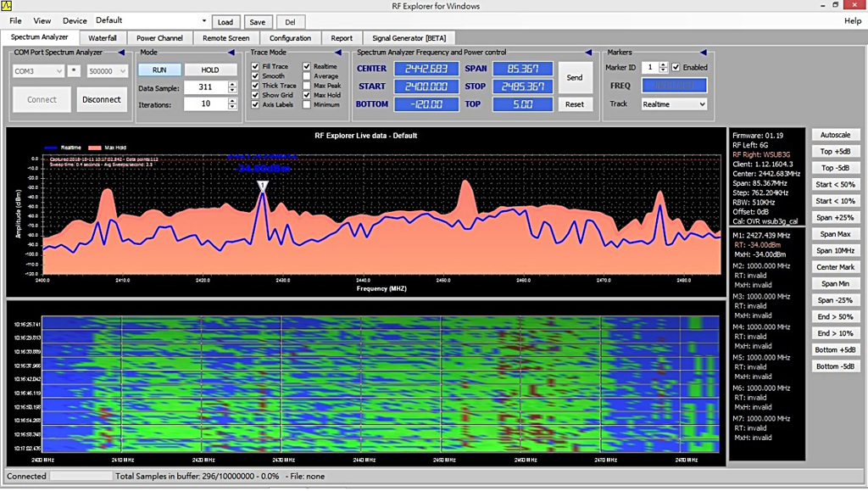868x491 pixels.
Task: Click the Send button
Action: point(575,77)
